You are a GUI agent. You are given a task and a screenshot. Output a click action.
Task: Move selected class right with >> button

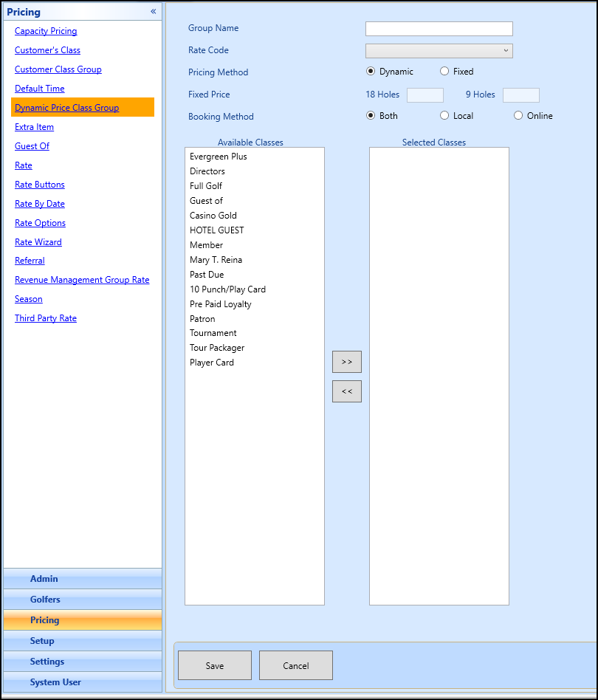(347, 362)
